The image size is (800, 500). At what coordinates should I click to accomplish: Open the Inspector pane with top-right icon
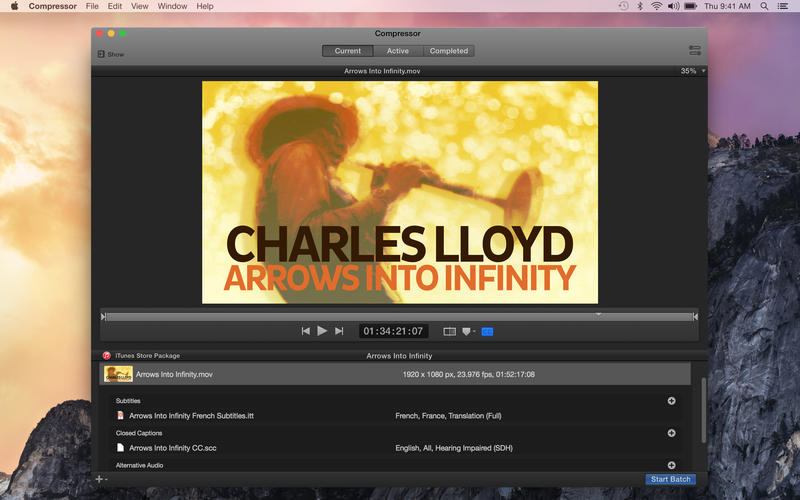[x=694, y=51]
